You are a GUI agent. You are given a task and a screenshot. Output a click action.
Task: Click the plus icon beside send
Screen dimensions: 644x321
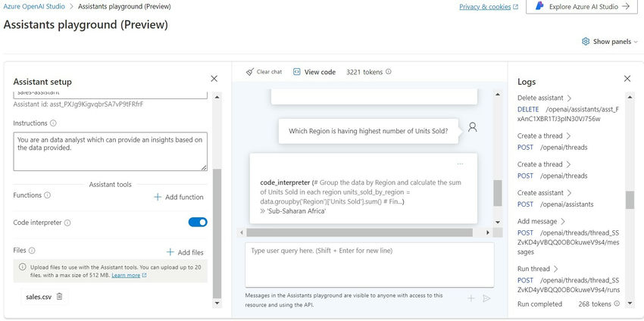(x=471, y=298)
